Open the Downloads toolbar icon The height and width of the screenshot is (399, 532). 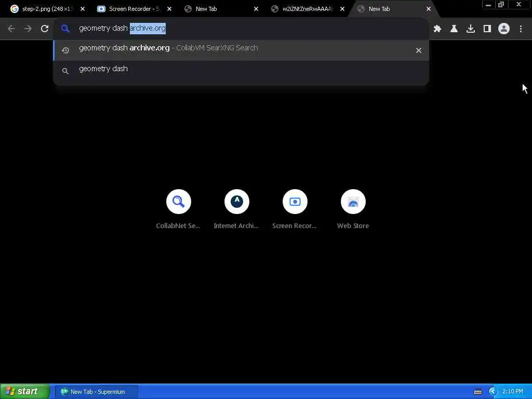click(471, 29)
